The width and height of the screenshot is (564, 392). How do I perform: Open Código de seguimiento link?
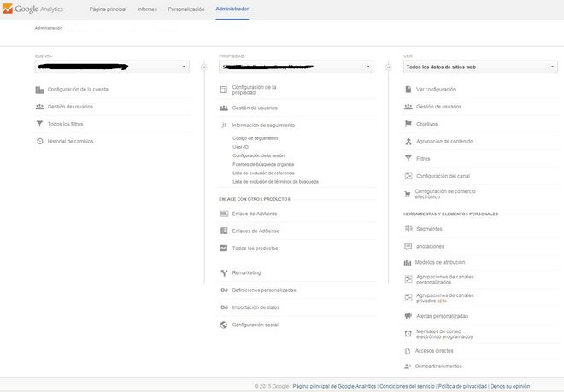[x=256, y=138]
